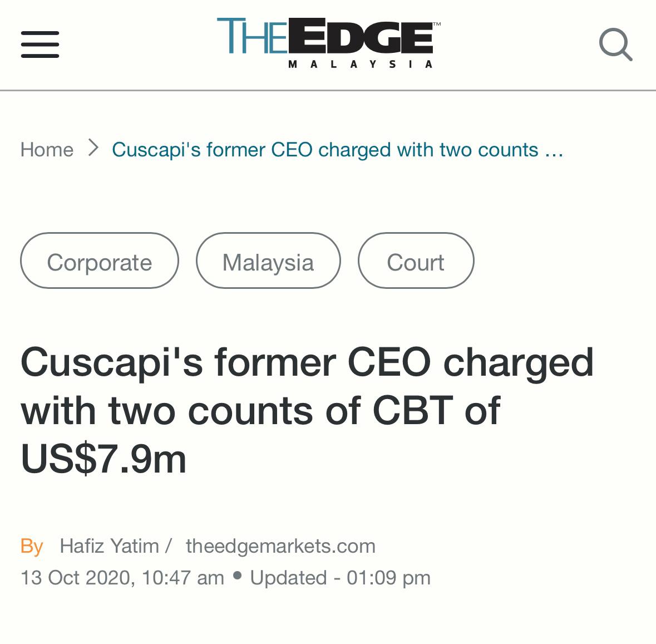Click the orange By label
Screen dimensions: 656x644
tap(32, 547)
